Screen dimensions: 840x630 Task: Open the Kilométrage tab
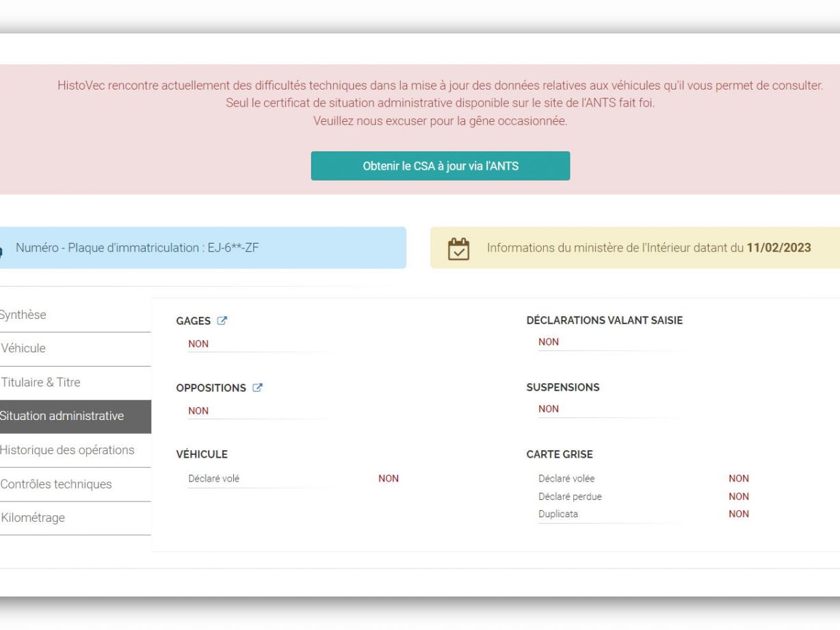tap(33, 518)
